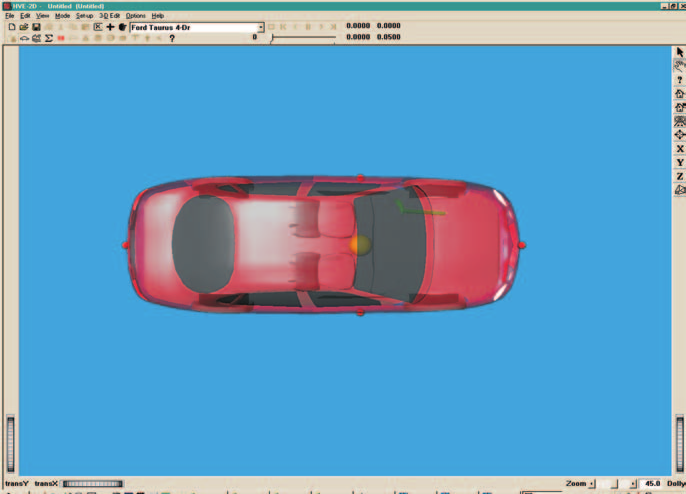Viewport: 686px width, 494px height.
Task: Click the Ford Taurus 4-Dr name field
Action: click(x=194, y=28)
